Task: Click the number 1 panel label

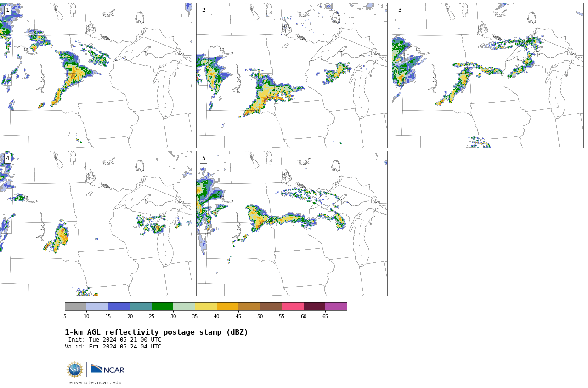Action: point(8,10)
